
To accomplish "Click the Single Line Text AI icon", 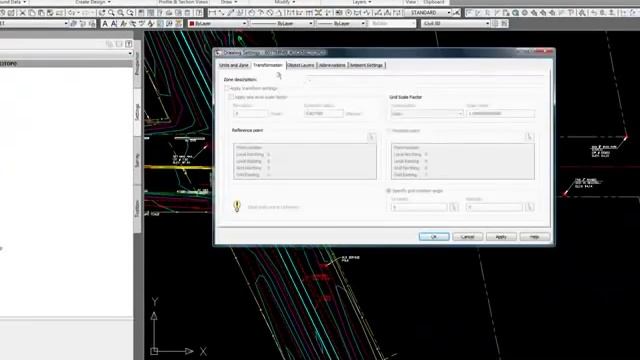I will coord(114,24).
